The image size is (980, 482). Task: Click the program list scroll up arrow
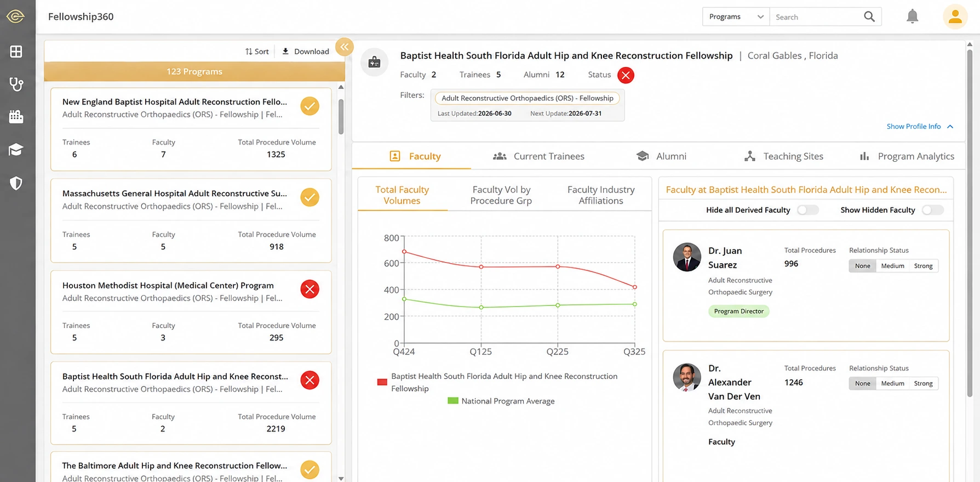click(341, 87)
